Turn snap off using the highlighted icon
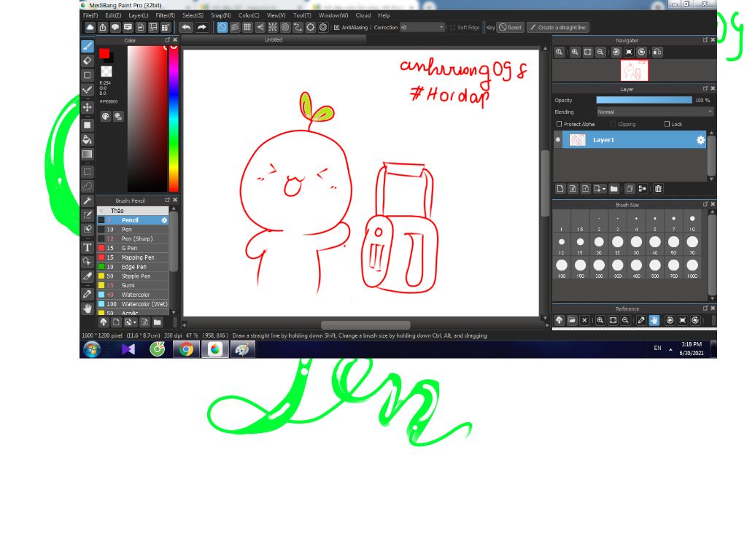 click(222, 27)
